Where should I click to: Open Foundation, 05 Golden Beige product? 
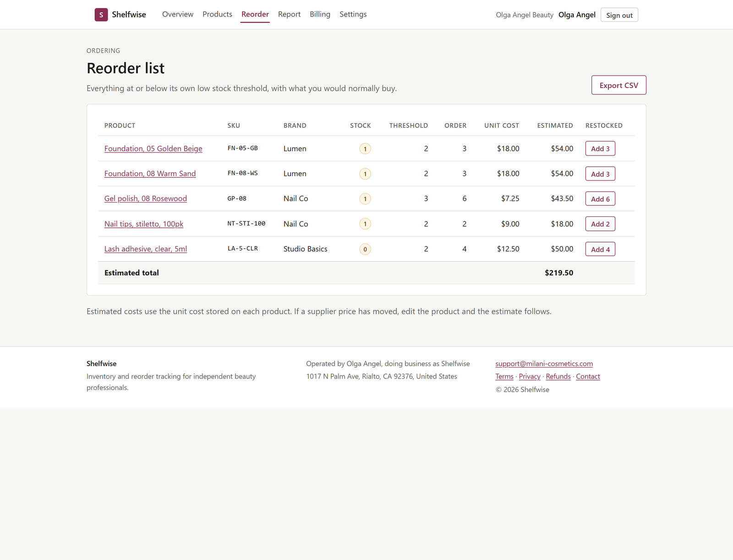click(153, 148)
